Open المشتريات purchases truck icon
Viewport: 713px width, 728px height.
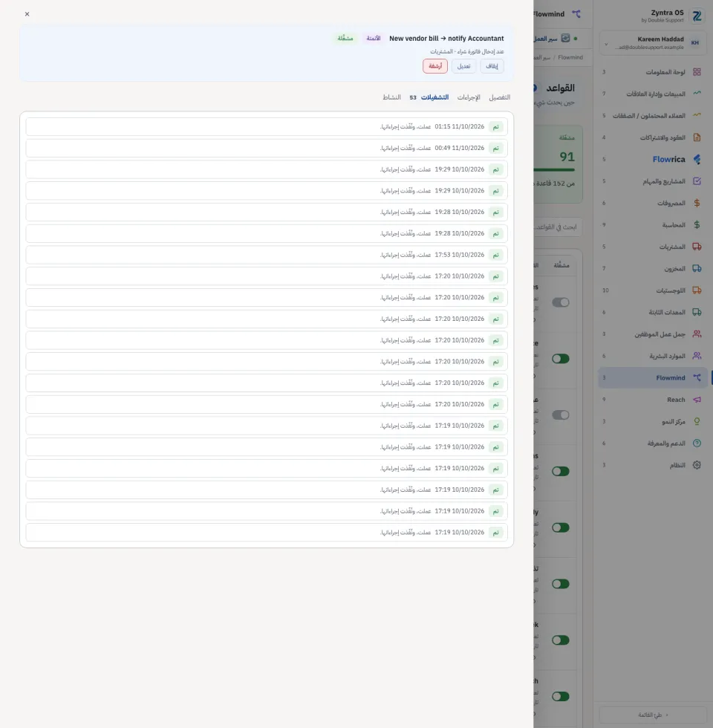pos(697,247)
